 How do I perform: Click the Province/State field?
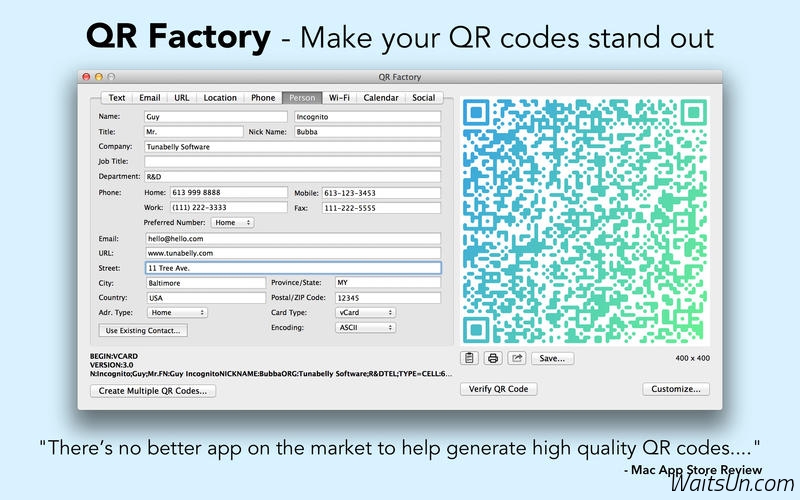tap(388, 282)
